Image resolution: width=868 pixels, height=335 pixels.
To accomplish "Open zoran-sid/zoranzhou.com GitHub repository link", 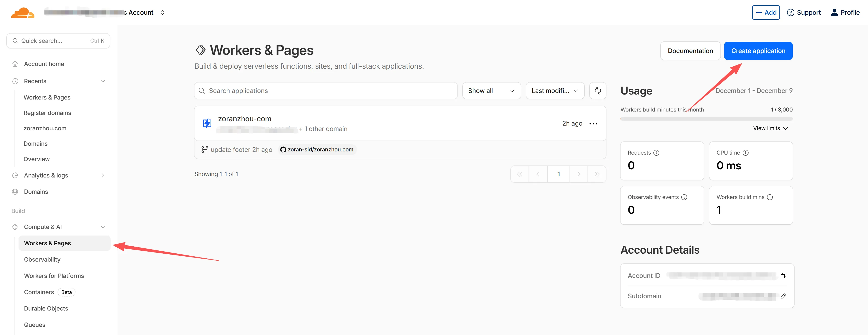I will pos(317,150).
